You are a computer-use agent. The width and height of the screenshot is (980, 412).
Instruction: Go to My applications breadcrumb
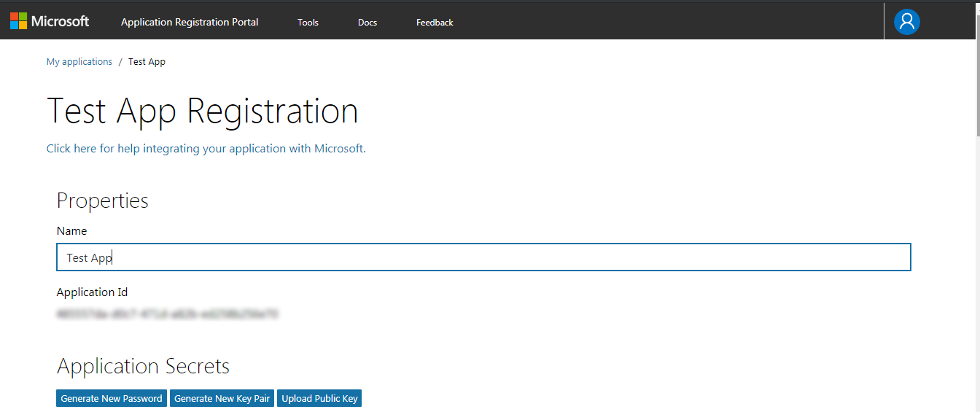tap(79, 62)
